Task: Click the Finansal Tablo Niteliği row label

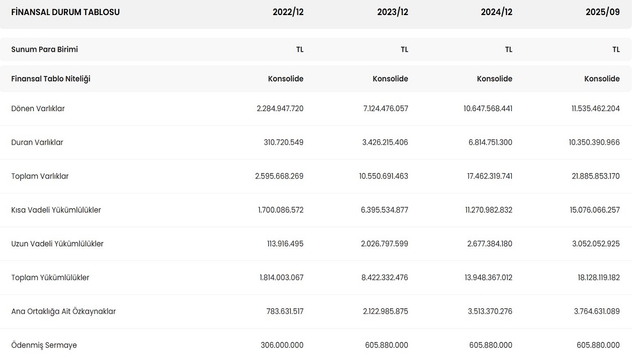Action: pos(51,79)
